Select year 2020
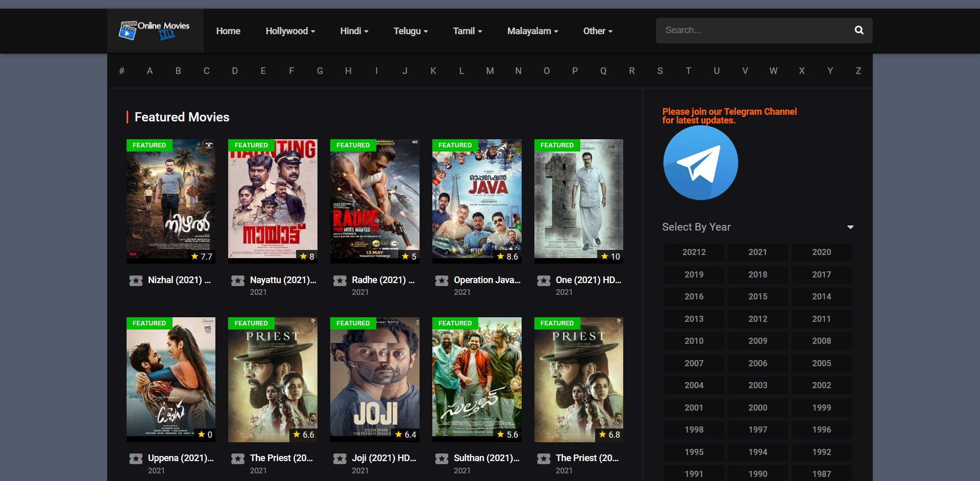This screenshot has width=980, height=481. point(821,252)
